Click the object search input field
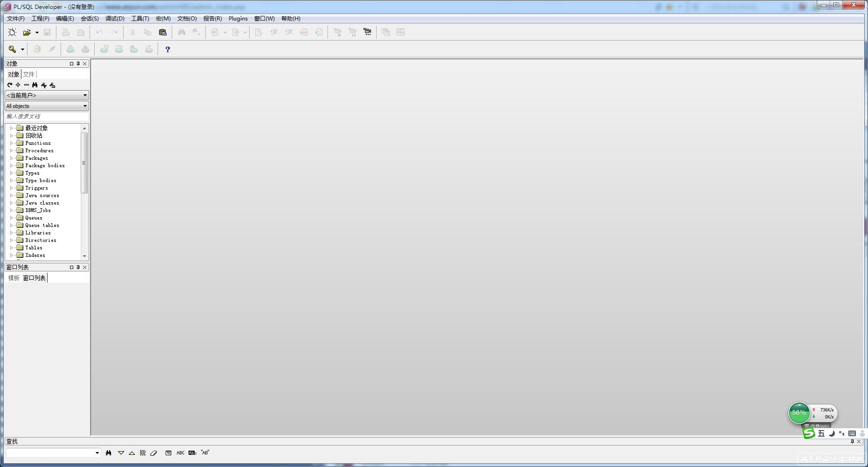Viewport: 868px width, 467px height. 46,116
